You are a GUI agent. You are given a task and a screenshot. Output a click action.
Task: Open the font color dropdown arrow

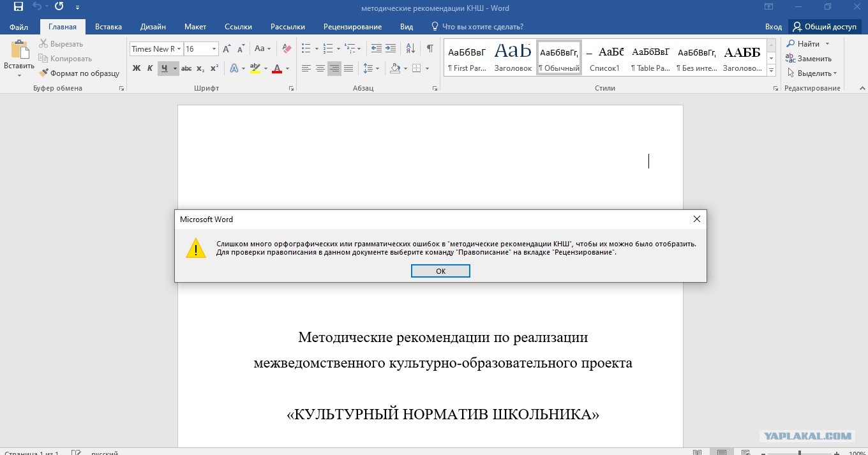pos(287,68)
